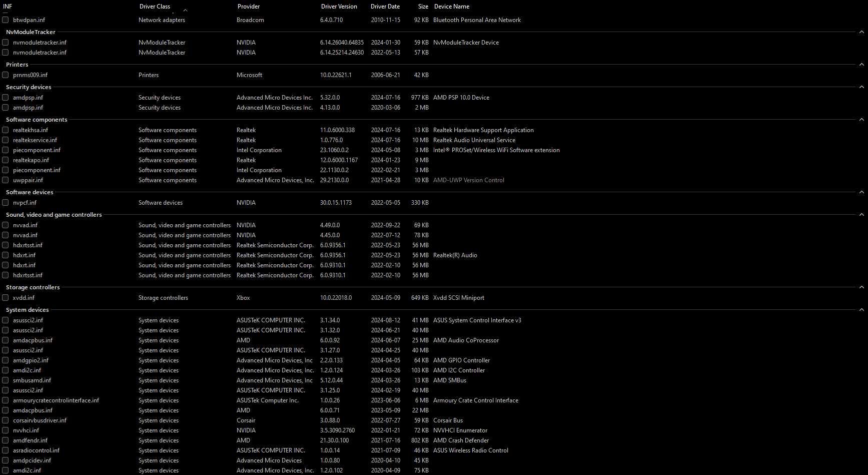This screenshot has height=475, width=868.
Task: Collapse the Software components group
Action: coord(861,120)
